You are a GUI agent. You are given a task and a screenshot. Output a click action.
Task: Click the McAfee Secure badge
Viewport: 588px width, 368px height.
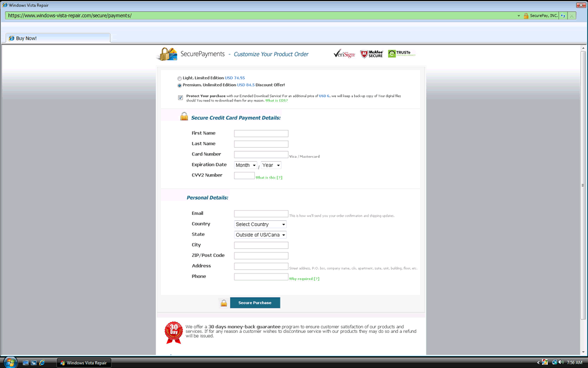tap(372, 54)
